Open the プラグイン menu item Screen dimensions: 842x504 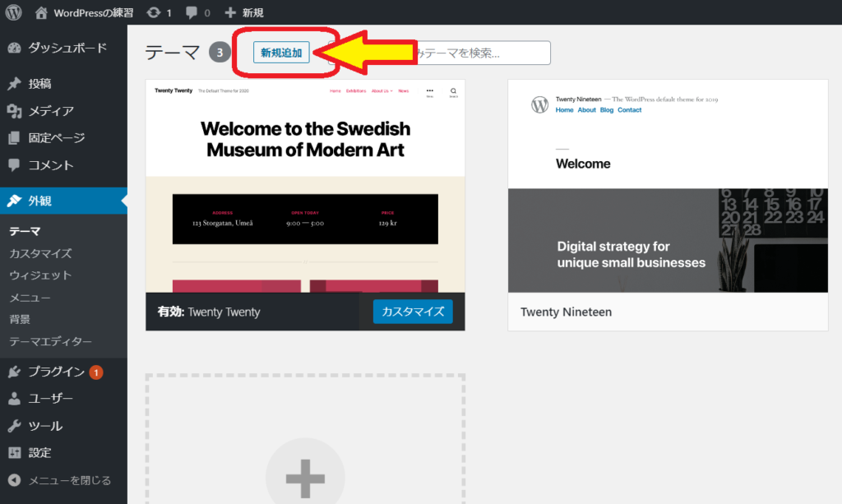(56, 372)
